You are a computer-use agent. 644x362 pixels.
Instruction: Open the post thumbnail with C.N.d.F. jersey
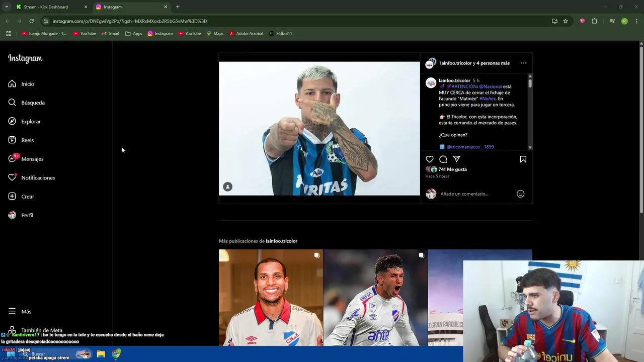(271, 298)
